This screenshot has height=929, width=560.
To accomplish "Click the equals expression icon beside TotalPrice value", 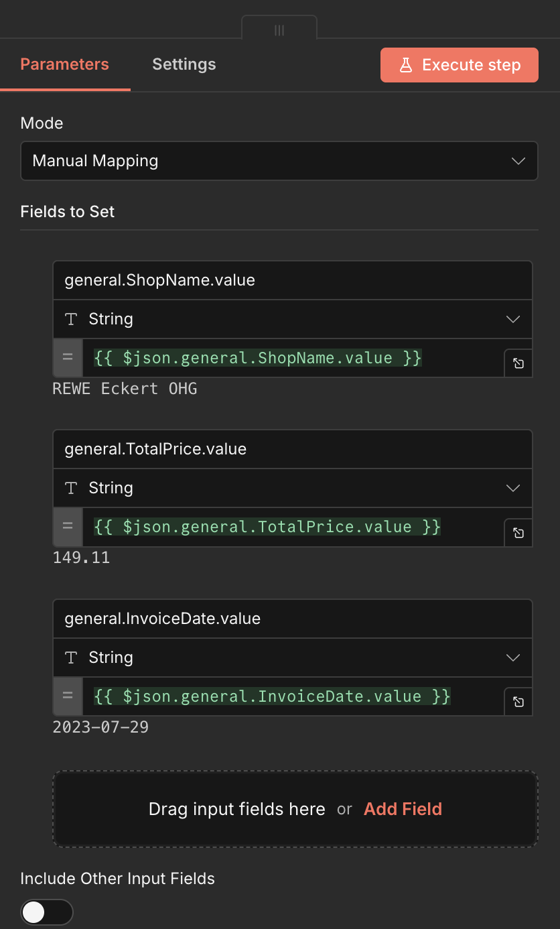I will [x=67, y=527].
